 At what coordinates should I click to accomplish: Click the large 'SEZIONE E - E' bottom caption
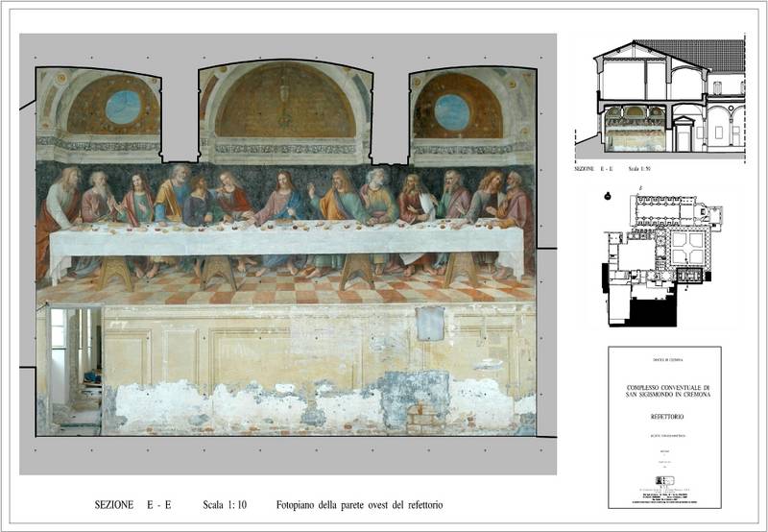(132, 505)
